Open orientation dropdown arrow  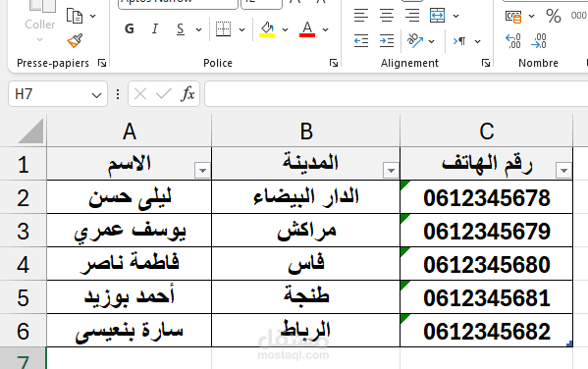[432, 41]
